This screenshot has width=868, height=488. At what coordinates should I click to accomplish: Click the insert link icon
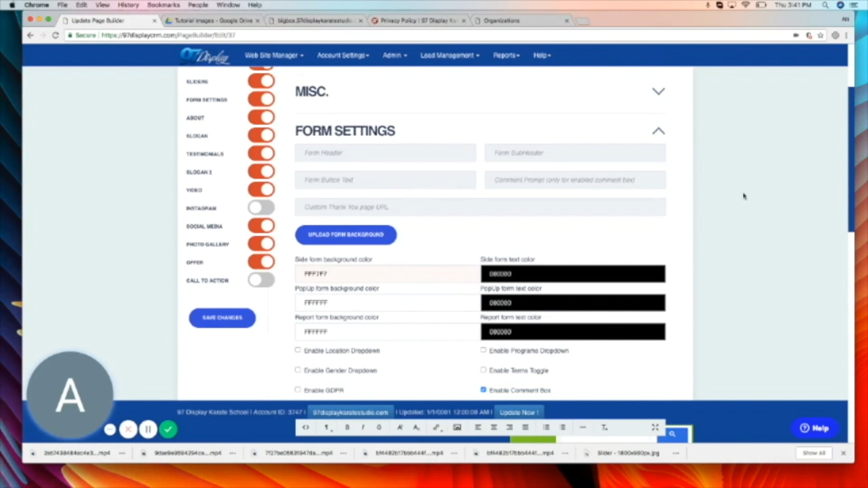(437, 427)
